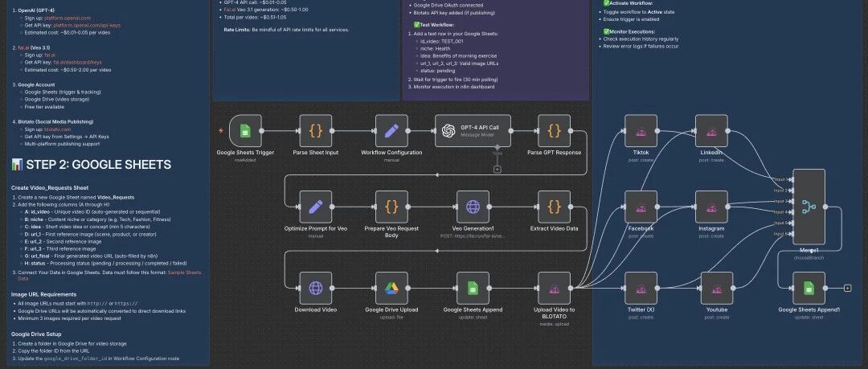
Task: Open the Google Drive Upload node
Action: (x=391, y=288)
